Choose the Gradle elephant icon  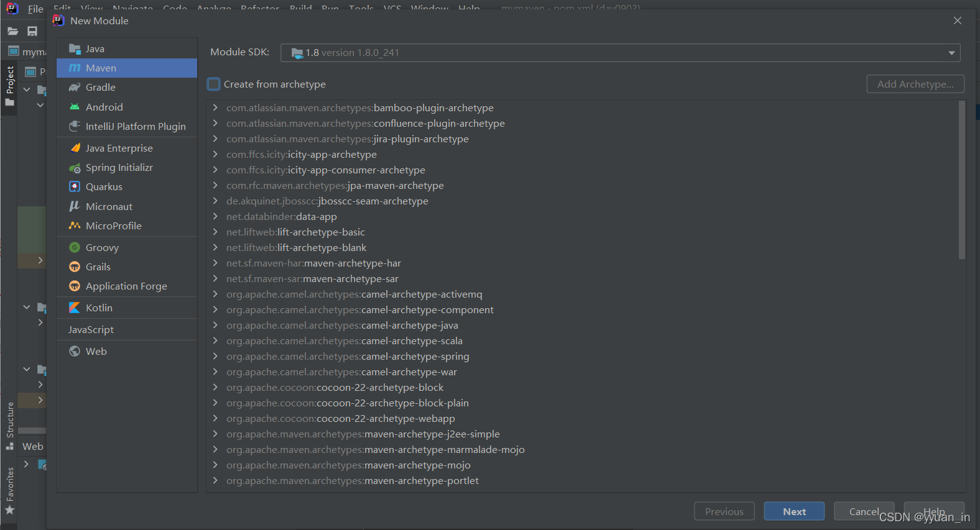pyautogui.click(x=75, y=87)
